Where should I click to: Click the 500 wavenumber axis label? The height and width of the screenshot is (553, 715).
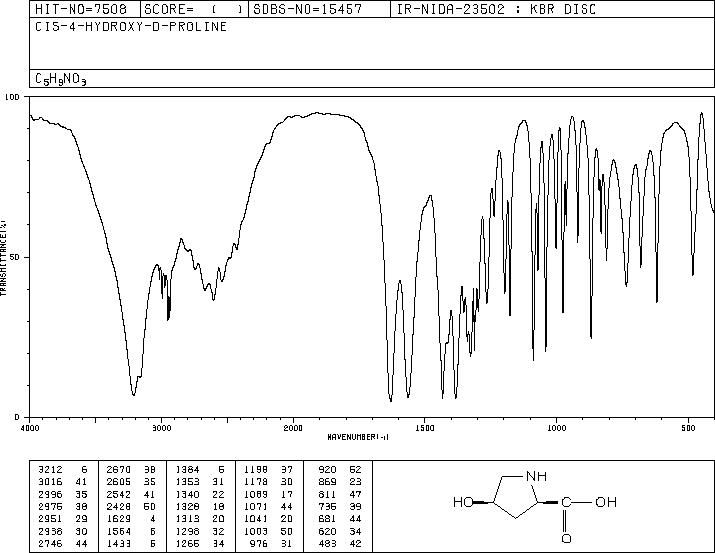pyautogui.click(x=688, y=428)
